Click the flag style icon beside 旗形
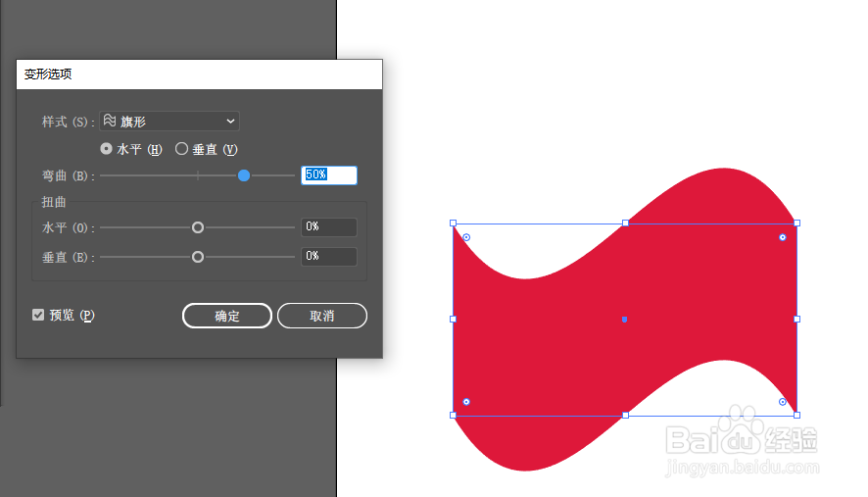 click(110, 121)
